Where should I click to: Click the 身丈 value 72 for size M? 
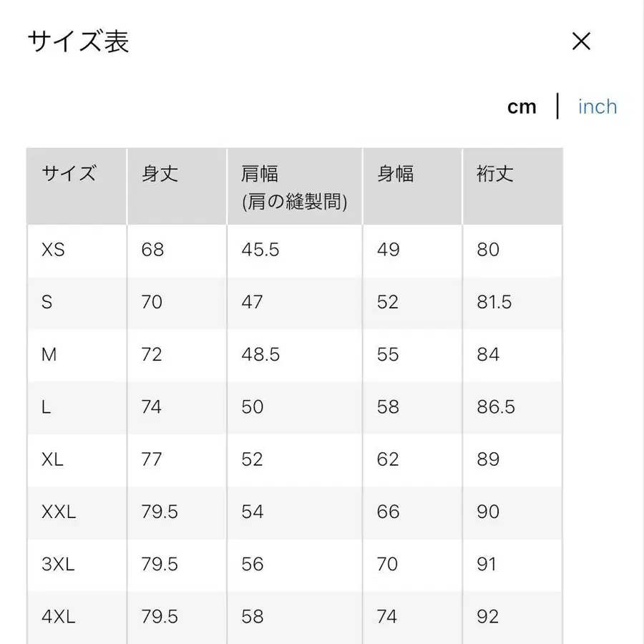click(151, 355)
